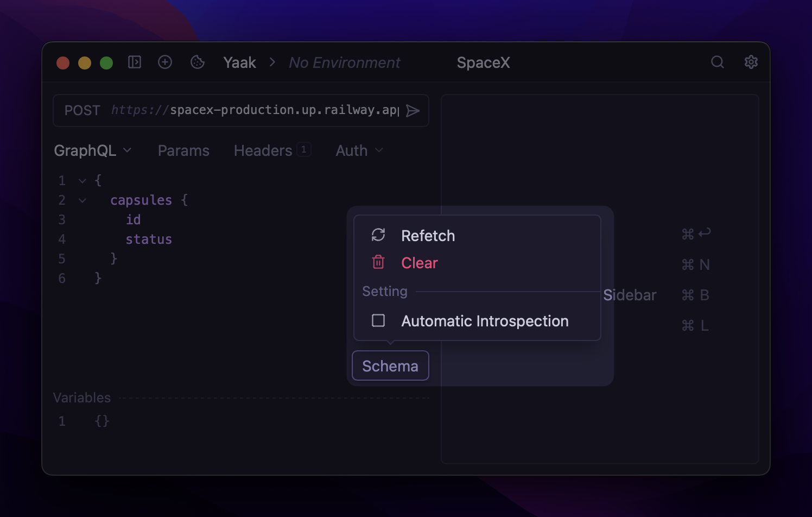Click the red trash icon beside Clear
The image size is (812, 517).
click(x=378, y=262)
